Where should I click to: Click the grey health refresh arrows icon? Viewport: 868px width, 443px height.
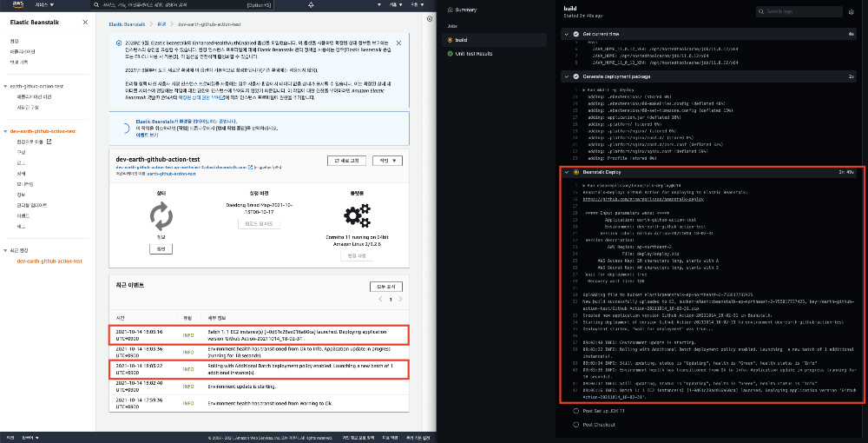[x=161, y=216]
